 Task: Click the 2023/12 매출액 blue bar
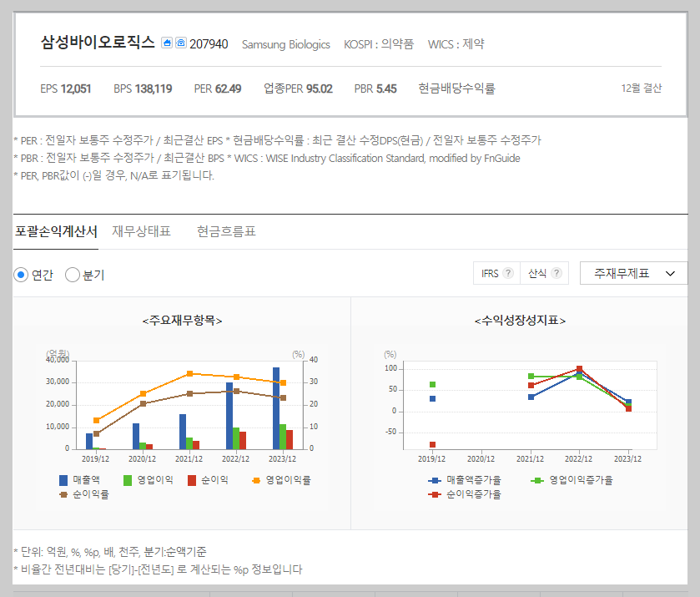point(276,408)
